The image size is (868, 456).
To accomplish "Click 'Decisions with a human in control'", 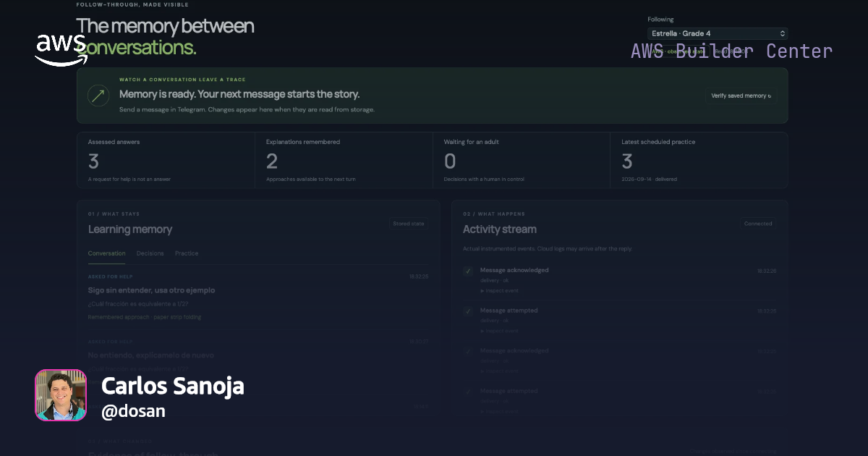I will click(484, 179).
